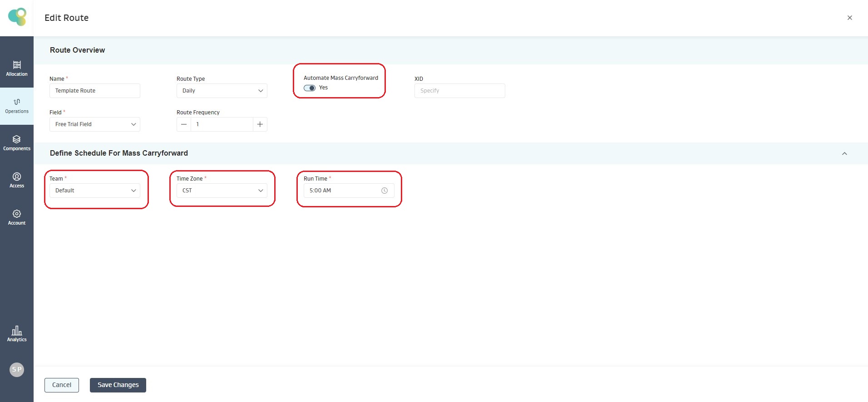Click the Cancel button
Screen dimensions: 868x402
62,385
